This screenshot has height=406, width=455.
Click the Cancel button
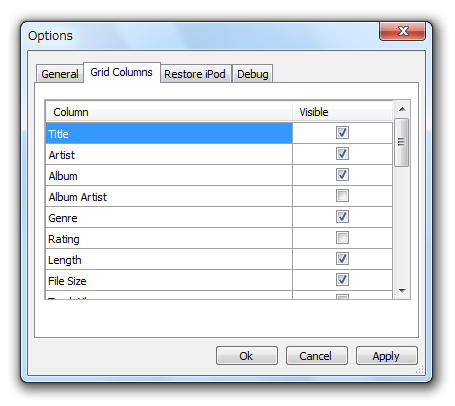(x=317, y=356)
